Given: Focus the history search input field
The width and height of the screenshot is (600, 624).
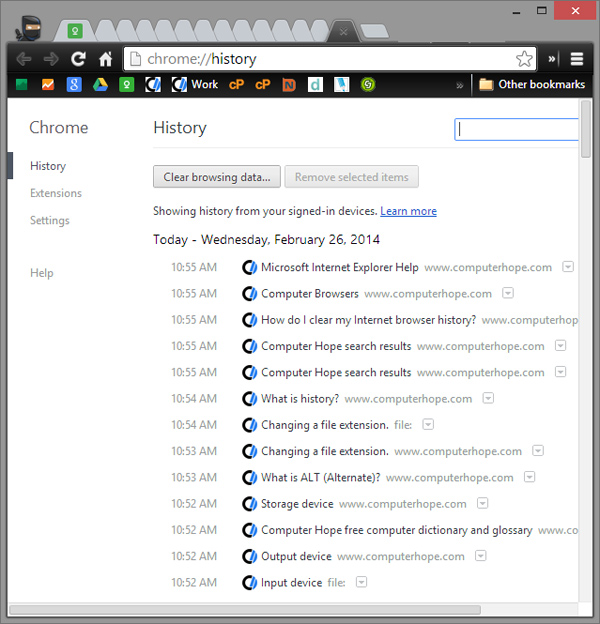Looking at the screenshot, I should click(516, 129).
